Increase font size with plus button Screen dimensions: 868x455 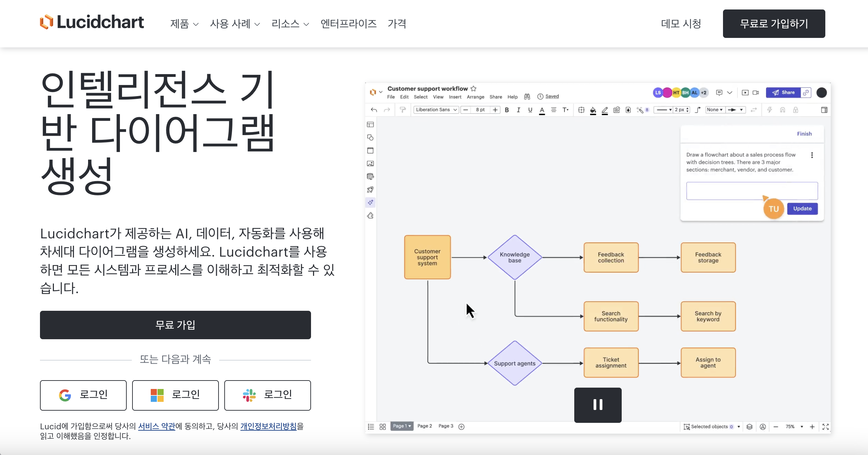tap(495, 110)
